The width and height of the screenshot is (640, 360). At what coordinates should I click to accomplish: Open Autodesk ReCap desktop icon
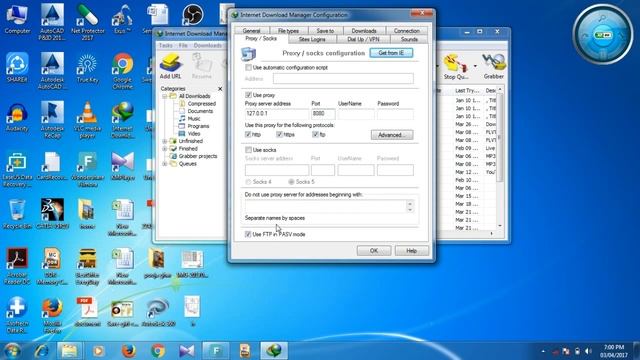52,120
